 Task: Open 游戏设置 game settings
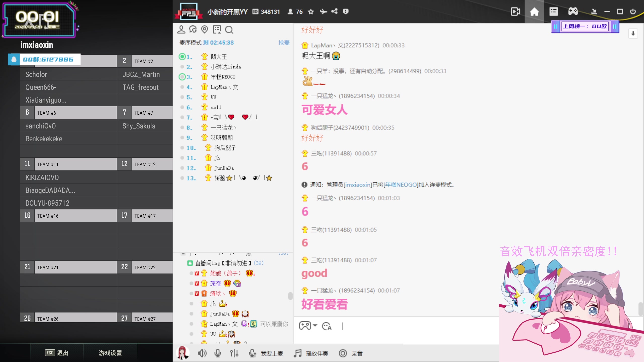(110, 353)
